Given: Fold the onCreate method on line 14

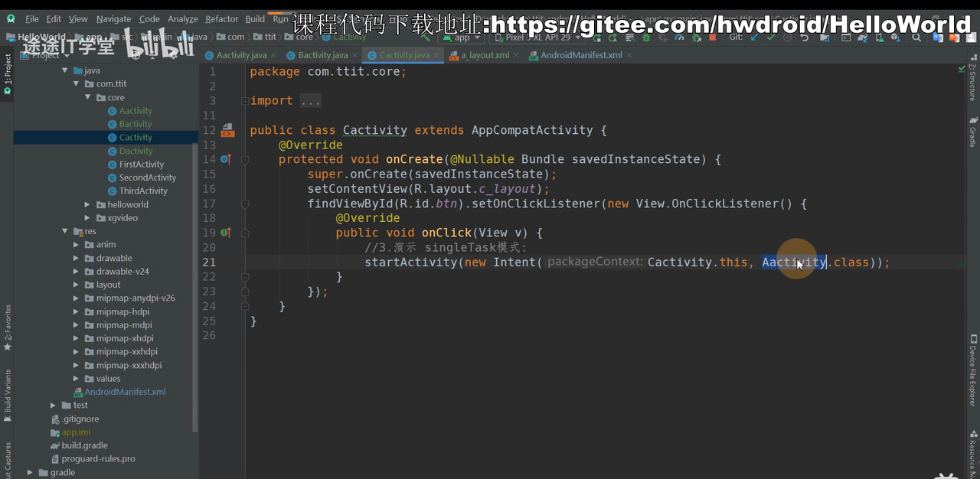Looking at the screenshot, I should pos(246,160).
